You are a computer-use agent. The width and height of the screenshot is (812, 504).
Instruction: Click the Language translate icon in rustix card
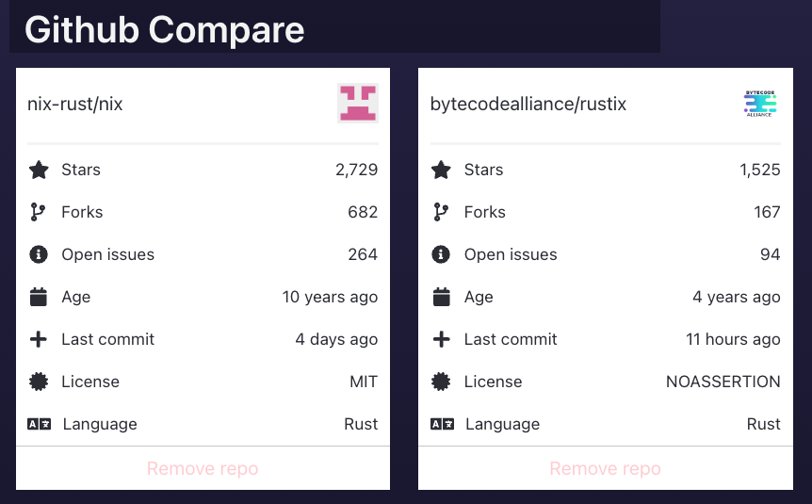point(442,424)
